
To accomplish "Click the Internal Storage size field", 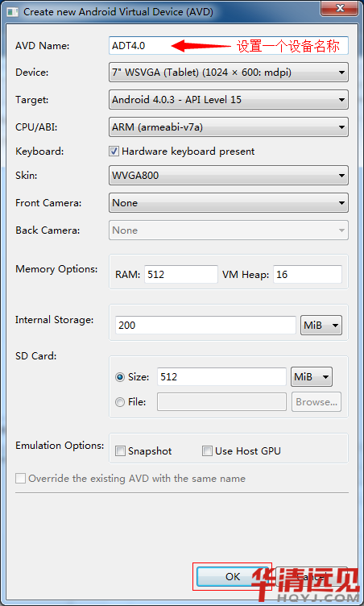I will (205, 325).
